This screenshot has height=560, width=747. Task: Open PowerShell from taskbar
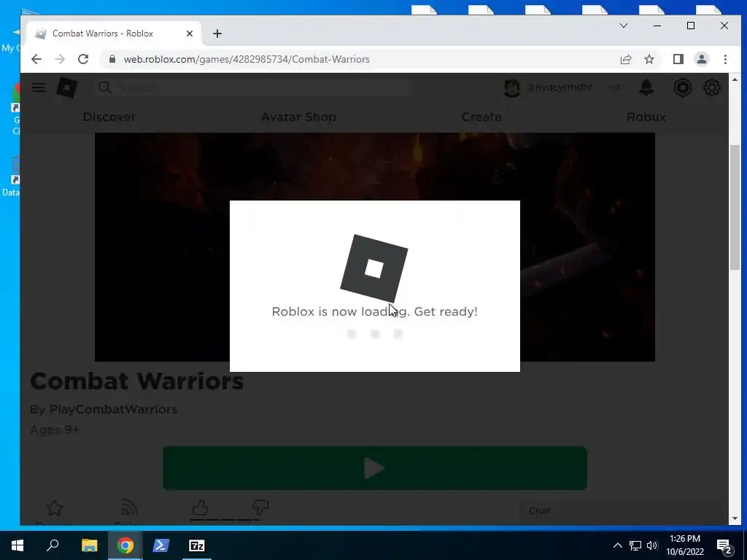coord(160,545)
